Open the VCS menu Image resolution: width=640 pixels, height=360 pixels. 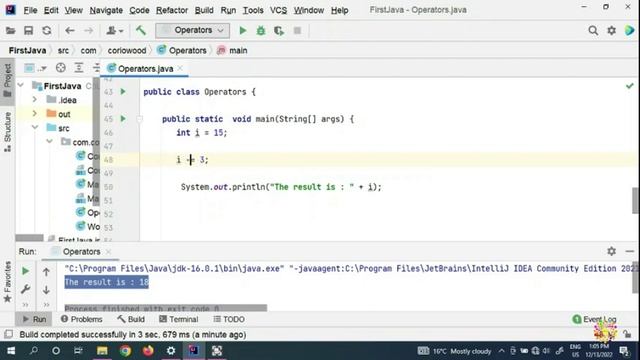point(278,10)
